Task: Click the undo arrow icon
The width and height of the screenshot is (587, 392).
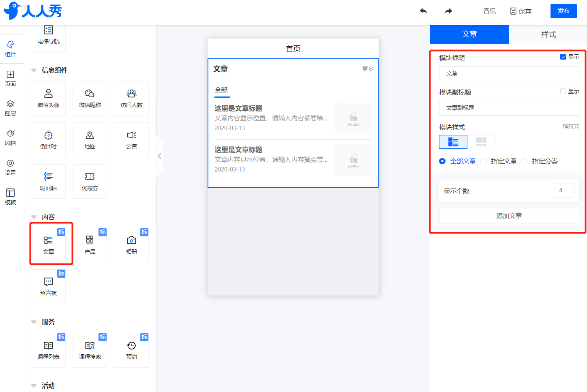Action: [x=424, y=11]
